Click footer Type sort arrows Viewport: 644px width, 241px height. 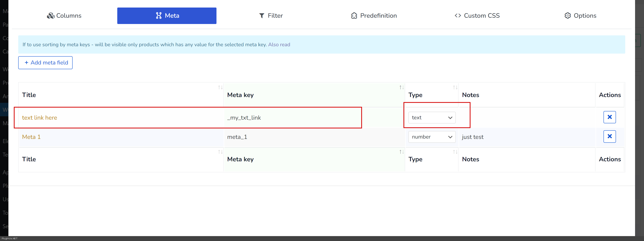(x=455, y=152)
